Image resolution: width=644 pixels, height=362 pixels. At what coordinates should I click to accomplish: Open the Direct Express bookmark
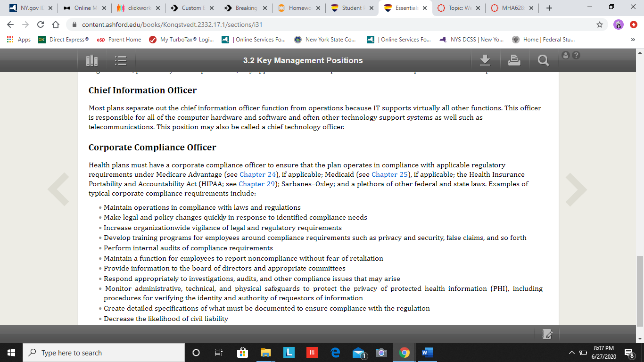click(63, 40)
